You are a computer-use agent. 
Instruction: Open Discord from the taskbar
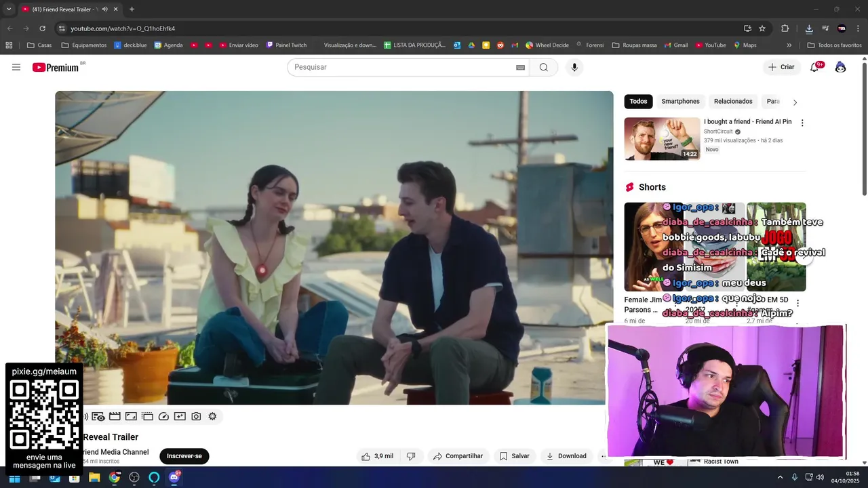click(x=174, y=478)
